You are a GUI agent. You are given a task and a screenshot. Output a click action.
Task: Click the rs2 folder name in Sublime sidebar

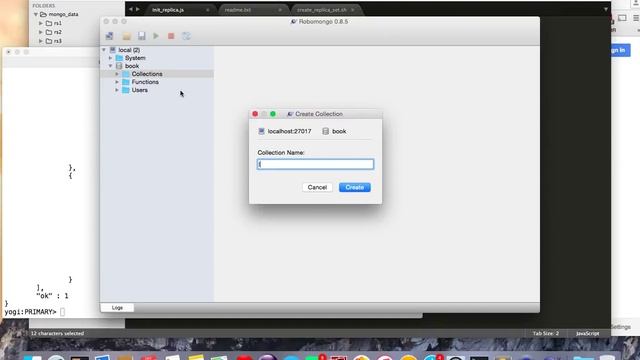coord(58,32)
